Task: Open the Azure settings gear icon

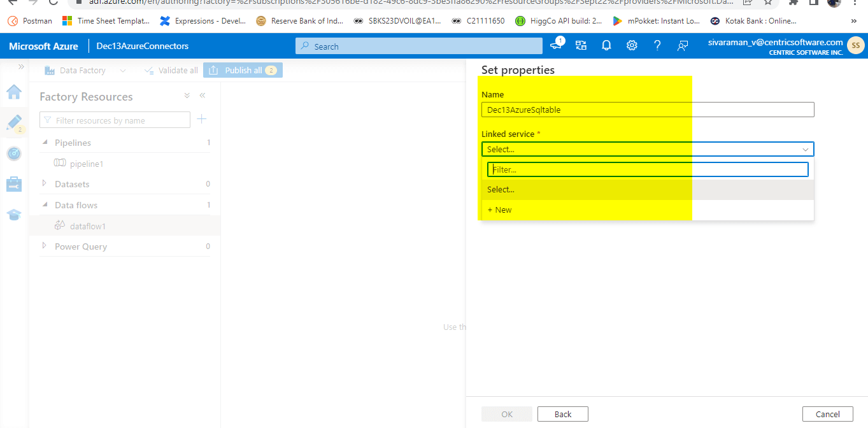Action: [x=631, y=45]
